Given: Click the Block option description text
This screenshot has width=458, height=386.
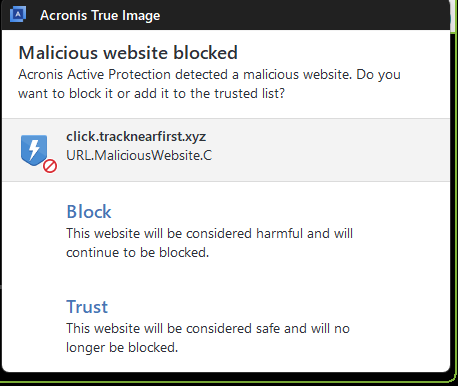Looking at the screenshot, I should pos(209,243).
